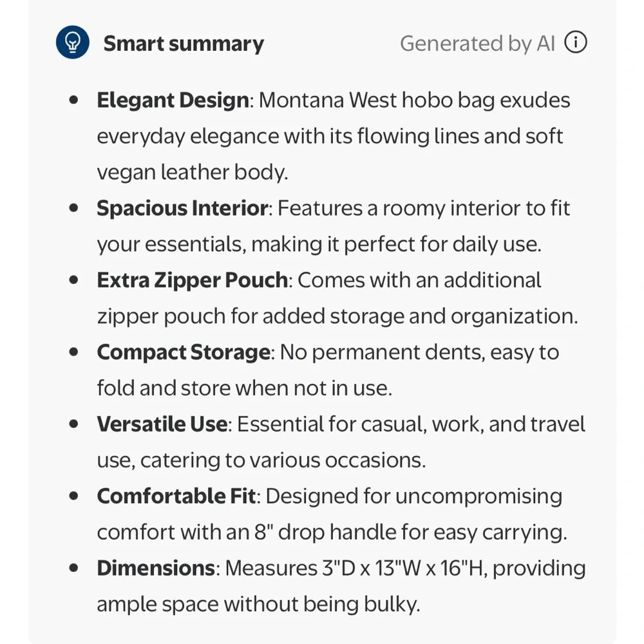Open the AI info circle icon
Screen dimensions: 644x644
coord(575,43)
